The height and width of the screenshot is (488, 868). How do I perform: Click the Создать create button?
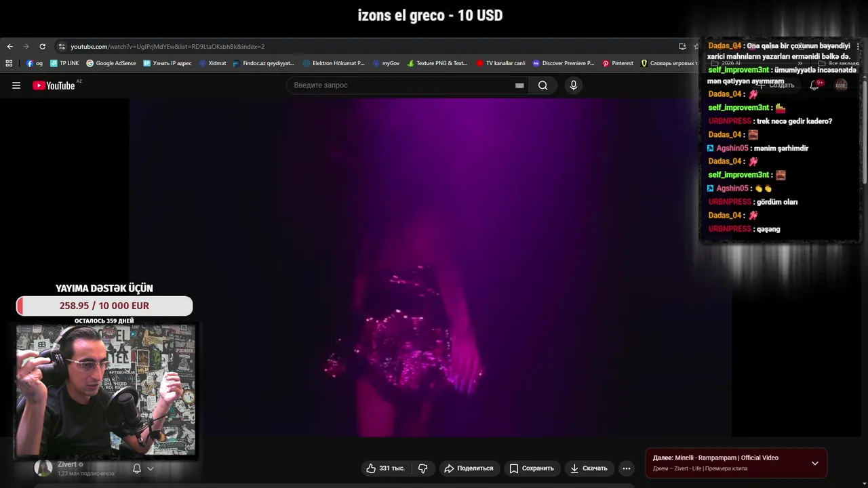point(776,85)
